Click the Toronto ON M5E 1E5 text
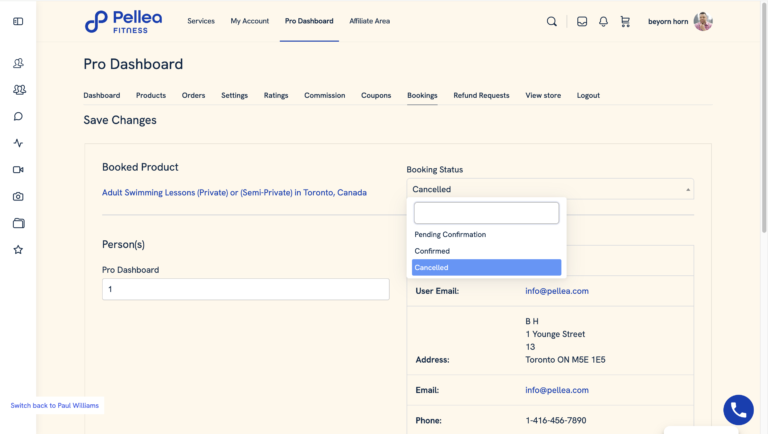The height and width of the screenshot is (434, 768). (565, 360)
